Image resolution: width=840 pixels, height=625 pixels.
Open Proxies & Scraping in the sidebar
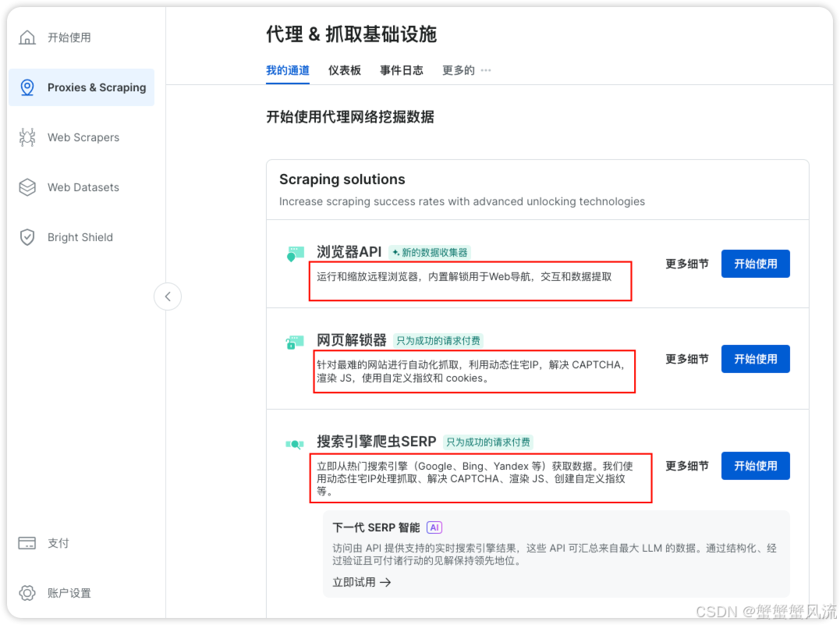pyautogui.click(x=81, y=87)
